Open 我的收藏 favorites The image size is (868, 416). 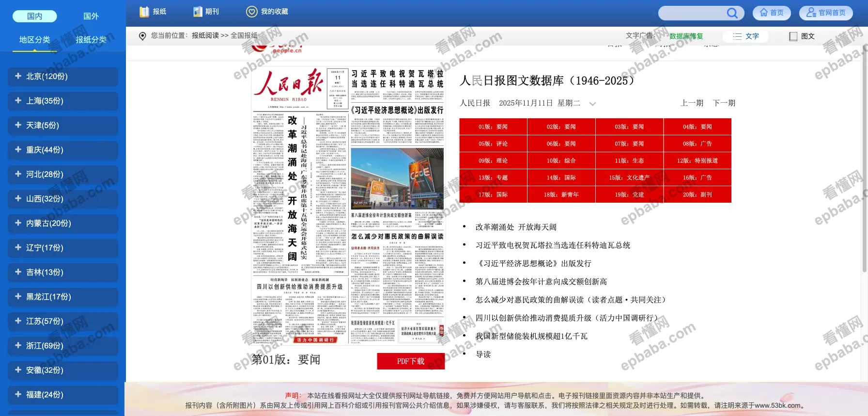coord(267,12)
